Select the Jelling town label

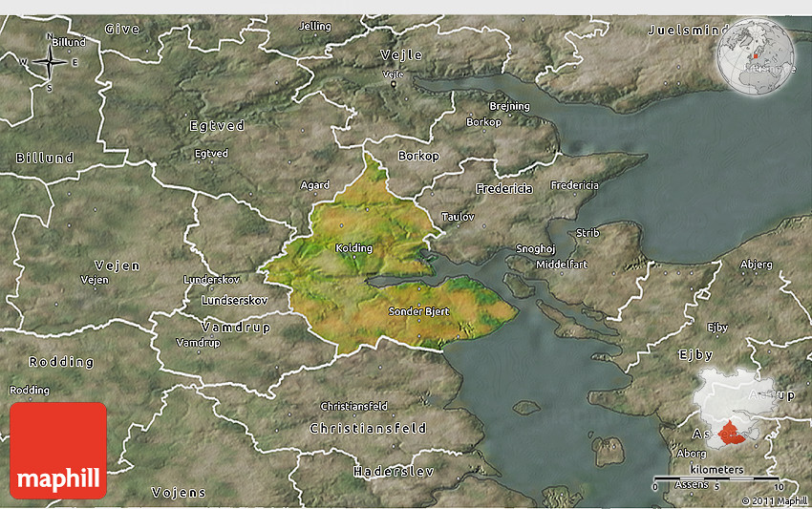[x=315, y=26]
